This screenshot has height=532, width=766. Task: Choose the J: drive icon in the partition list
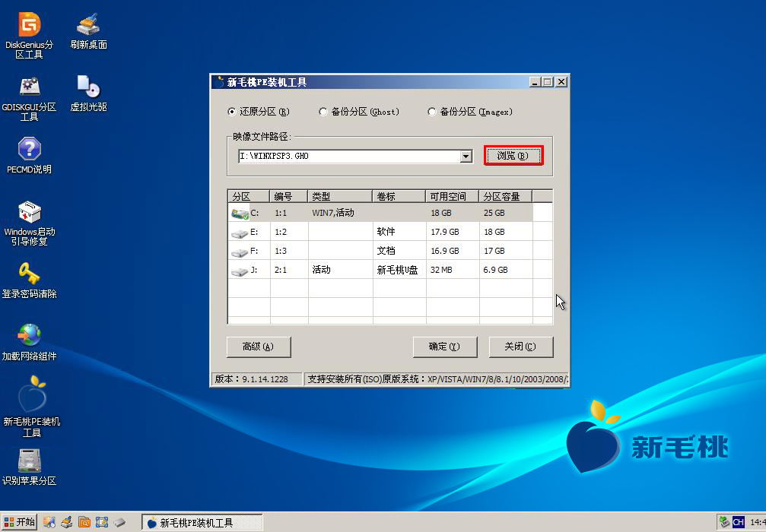pos(240,271)
